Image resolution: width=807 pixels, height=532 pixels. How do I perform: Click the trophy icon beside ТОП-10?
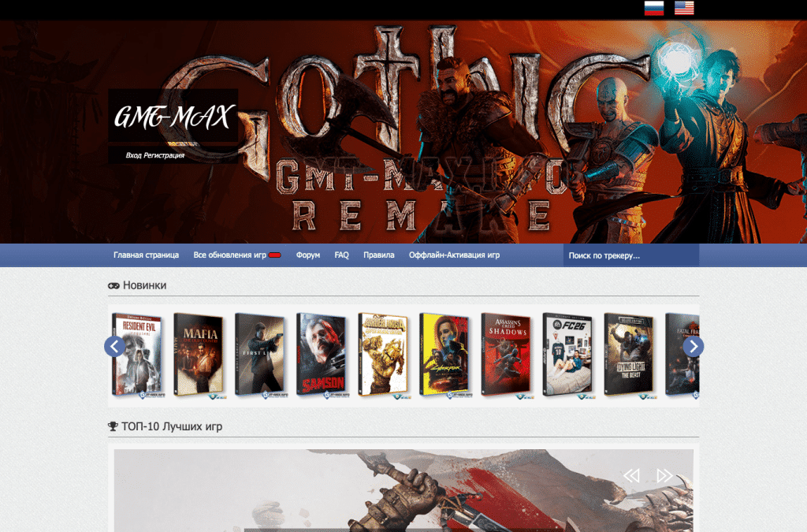click(113, 426)
